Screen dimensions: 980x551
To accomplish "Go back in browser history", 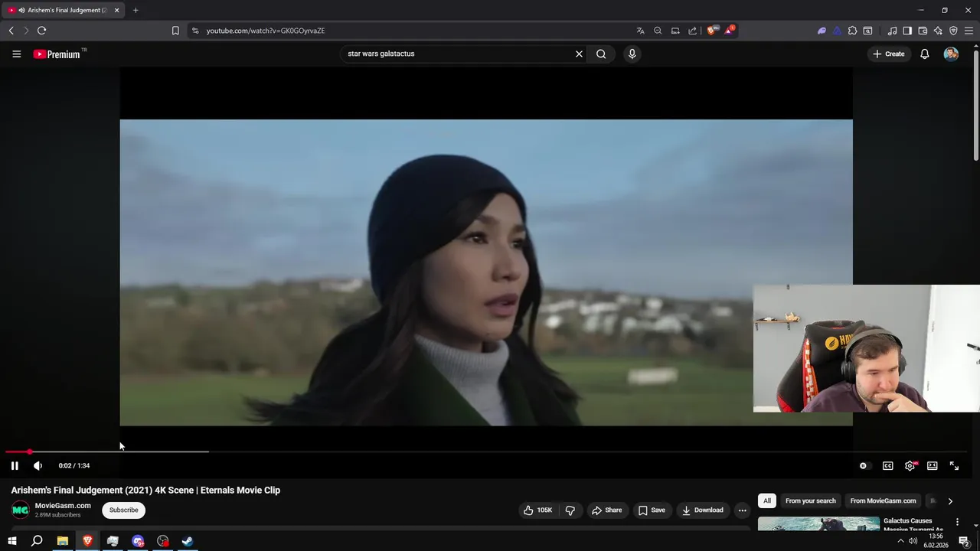I will click(11, 31).
